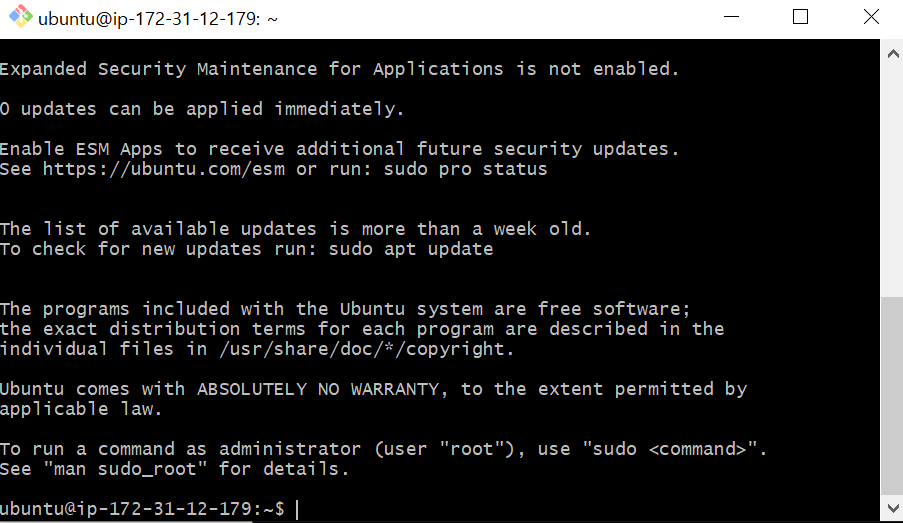This screenshot has width=903, height=523.
Task: Click the vertical scrollbar thumb
Action: pos(893,396)
